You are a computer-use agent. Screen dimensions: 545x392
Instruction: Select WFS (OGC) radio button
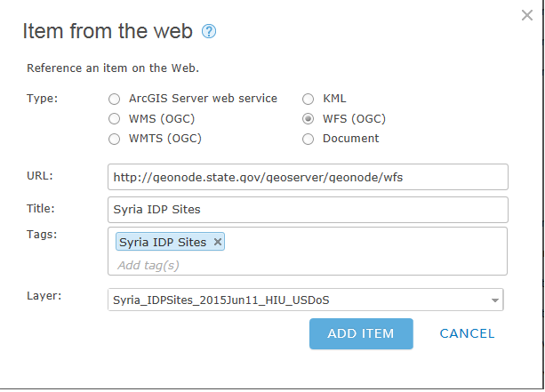coord(308,119)
